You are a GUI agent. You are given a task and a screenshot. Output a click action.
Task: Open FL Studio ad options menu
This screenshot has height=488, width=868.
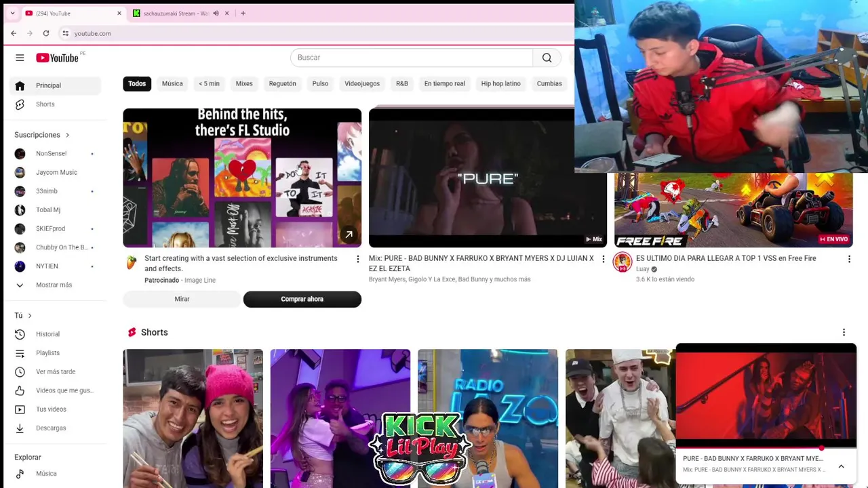click(x=358, y=259)
